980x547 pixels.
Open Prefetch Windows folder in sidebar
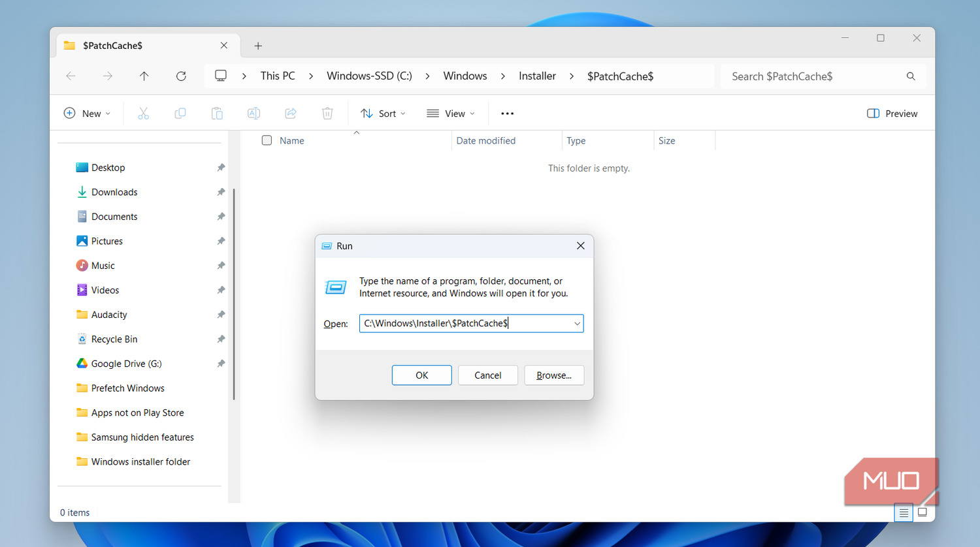coord(127,388)
